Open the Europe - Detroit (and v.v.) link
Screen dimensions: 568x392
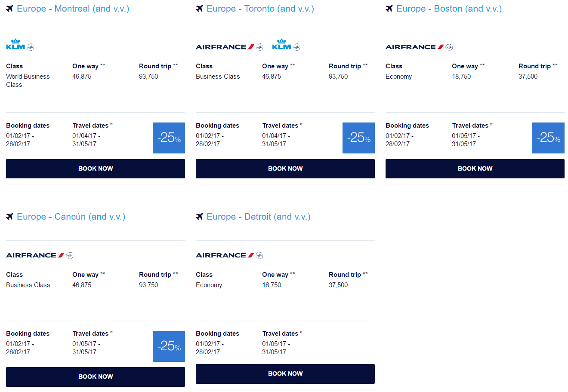pos(259,217)
